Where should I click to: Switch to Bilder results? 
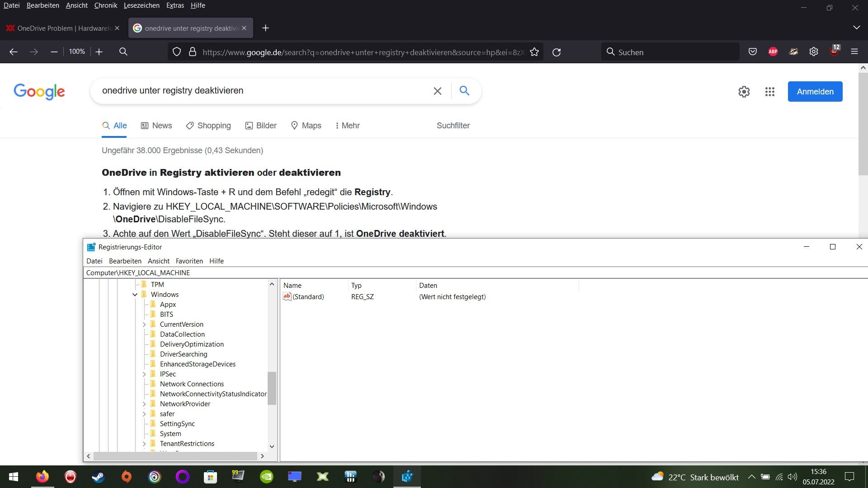tap(261, 126)
